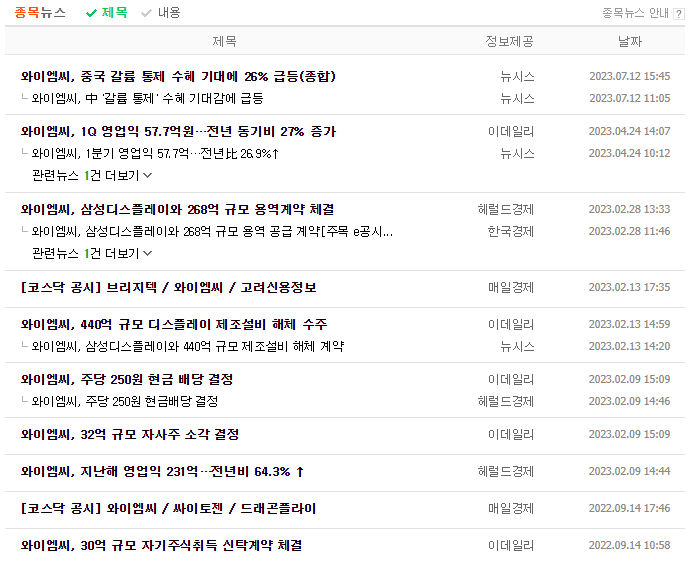Click 매일경제 source for 브리지텍 공시 article
This screenshot has width=697, height=567.
511,287
